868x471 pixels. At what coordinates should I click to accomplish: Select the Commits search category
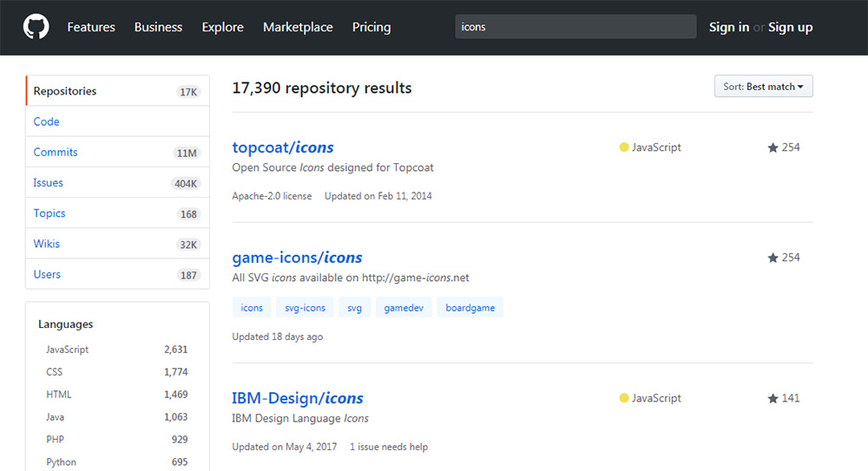pos(56,152)
